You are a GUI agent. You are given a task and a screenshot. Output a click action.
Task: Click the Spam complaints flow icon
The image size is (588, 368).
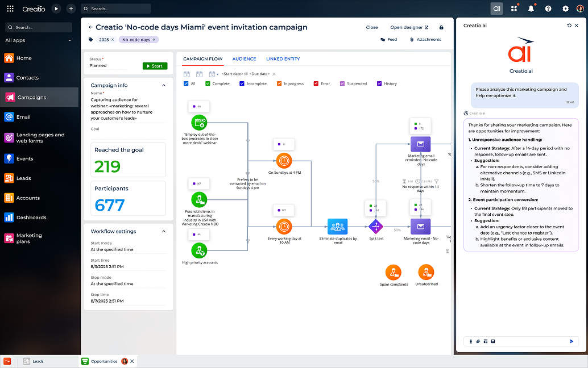click(x=394, y=273)
